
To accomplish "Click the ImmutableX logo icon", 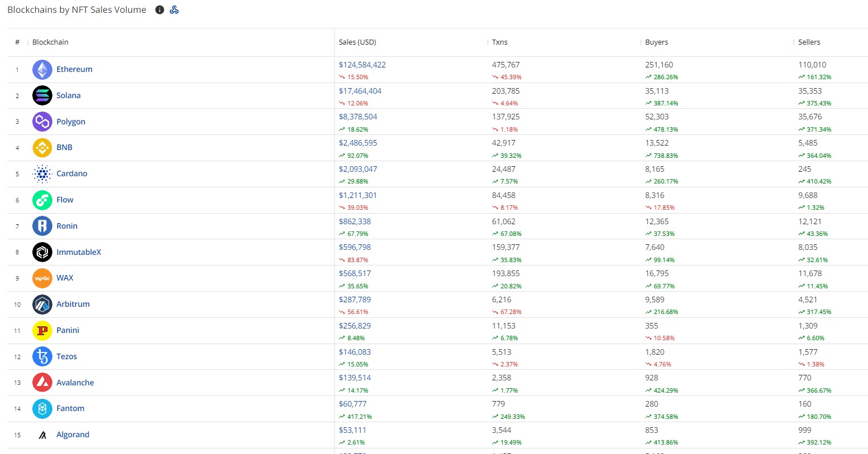I will tap(42, 252).
